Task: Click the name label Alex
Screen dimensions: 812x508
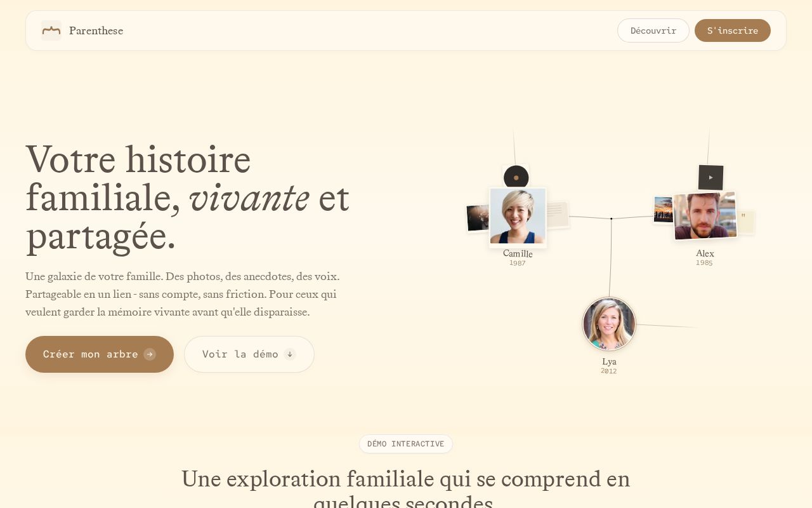Action: (x=705, y=253)
